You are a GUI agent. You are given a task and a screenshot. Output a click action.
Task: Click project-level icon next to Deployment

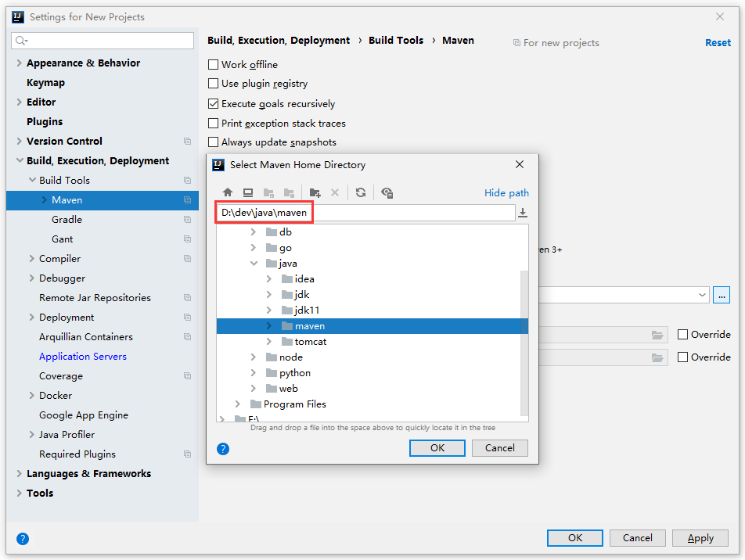click(187, 318)
